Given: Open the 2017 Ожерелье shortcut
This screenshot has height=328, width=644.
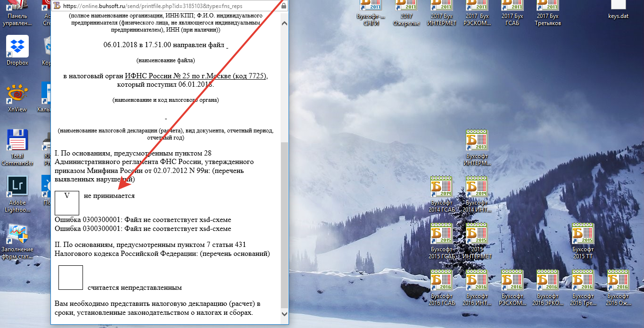Looking at the screenshot, I should pyautogui.click(x=406, y=9).
